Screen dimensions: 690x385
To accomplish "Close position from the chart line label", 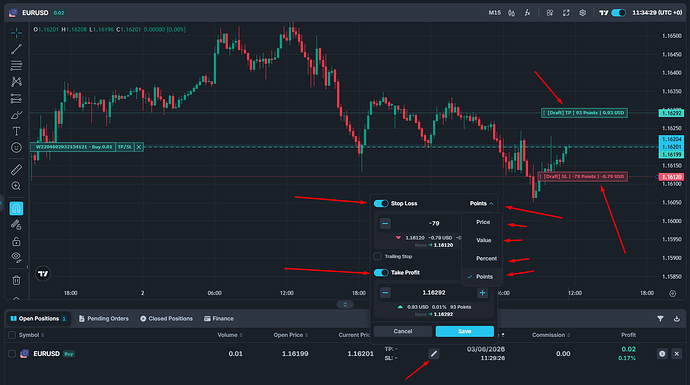I will coord(139,147).
